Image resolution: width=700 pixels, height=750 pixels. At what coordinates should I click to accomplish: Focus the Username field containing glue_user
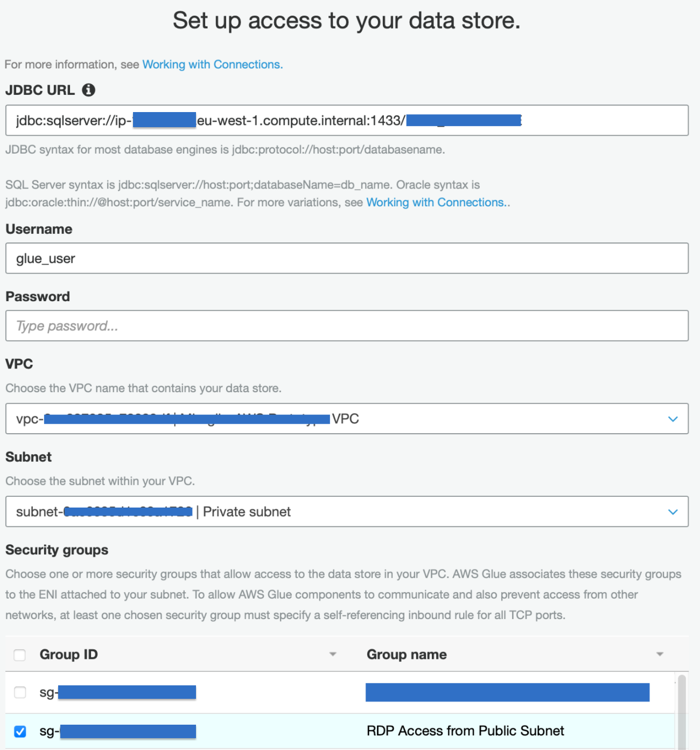[x=347, y=259]
